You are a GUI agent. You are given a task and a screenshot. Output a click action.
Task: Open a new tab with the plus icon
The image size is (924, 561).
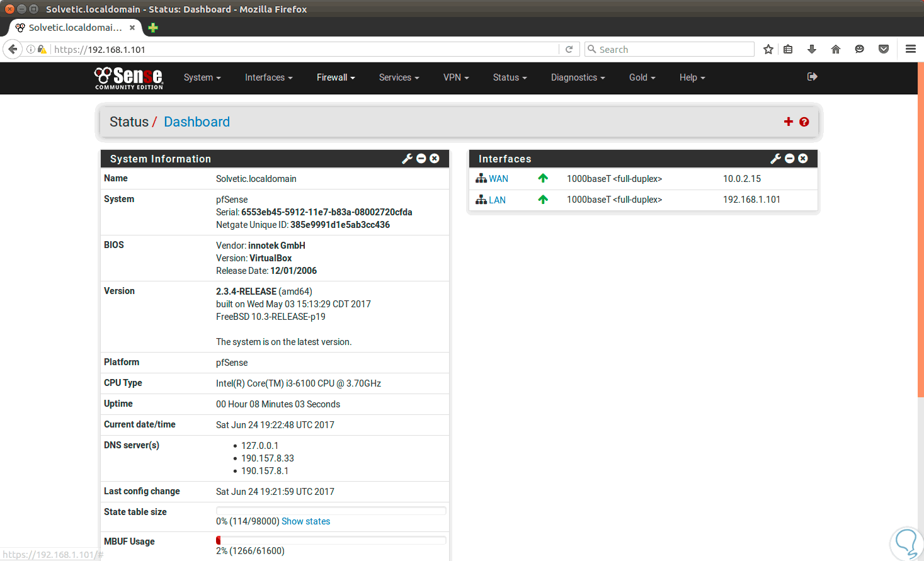click(x=153, y=28)
